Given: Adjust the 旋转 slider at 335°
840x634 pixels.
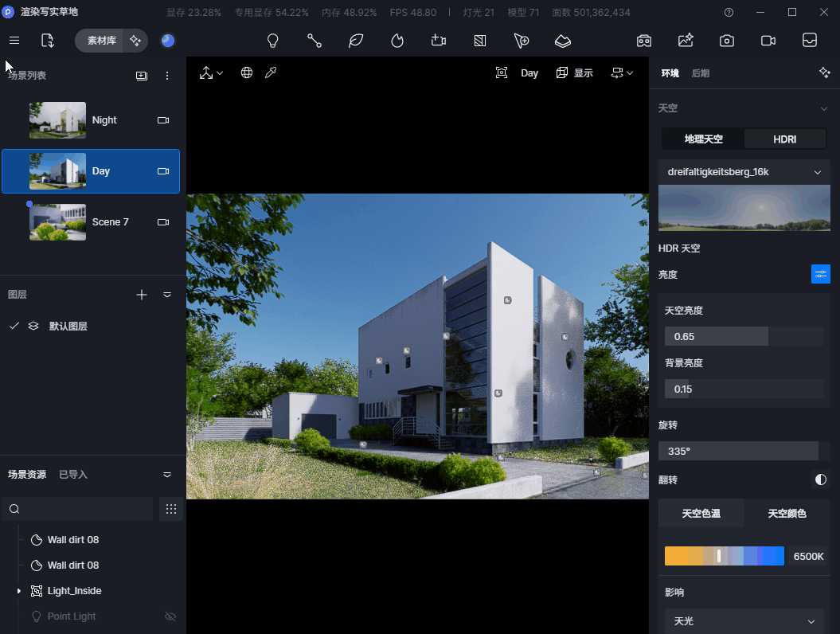Looking at the screenshot, I should point(744,451).
